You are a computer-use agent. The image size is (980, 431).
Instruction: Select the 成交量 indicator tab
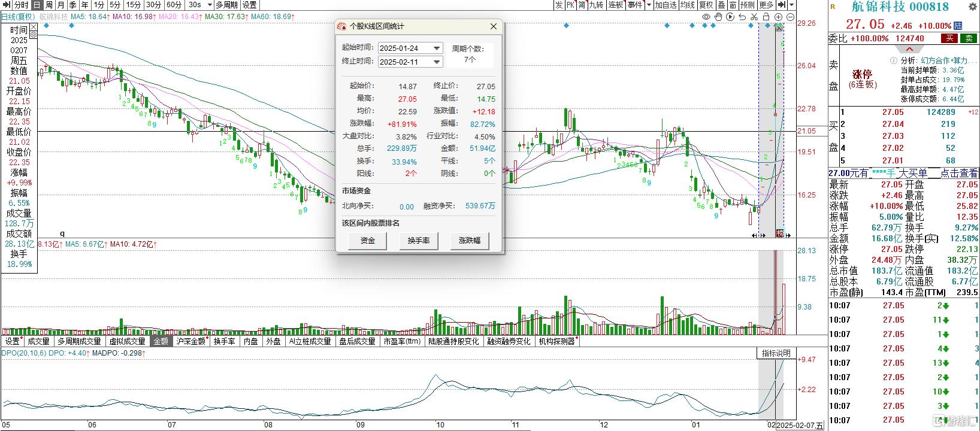[x=38, y=341]
